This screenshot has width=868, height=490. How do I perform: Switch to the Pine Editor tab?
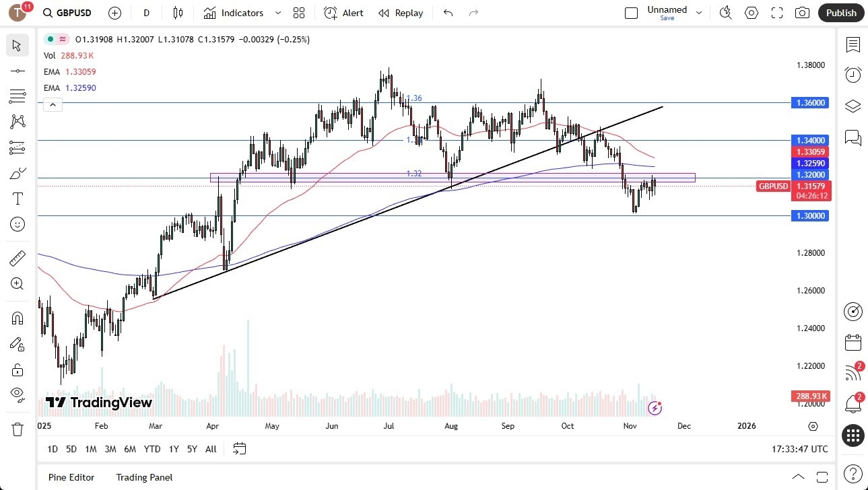point(71,477)
